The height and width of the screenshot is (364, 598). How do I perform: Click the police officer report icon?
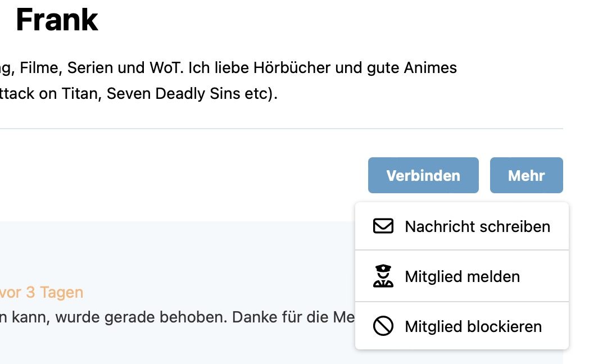[x=383, y=276]
